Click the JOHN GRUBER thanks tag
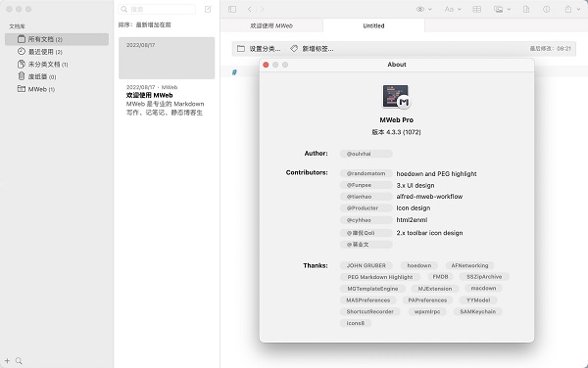The height and width of the screenshot is (368, 588). pos(366,265)
